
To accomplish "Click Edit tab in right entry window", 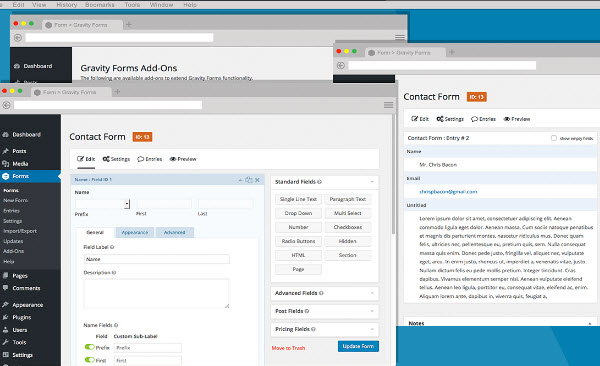I will (x=420, y=119).
